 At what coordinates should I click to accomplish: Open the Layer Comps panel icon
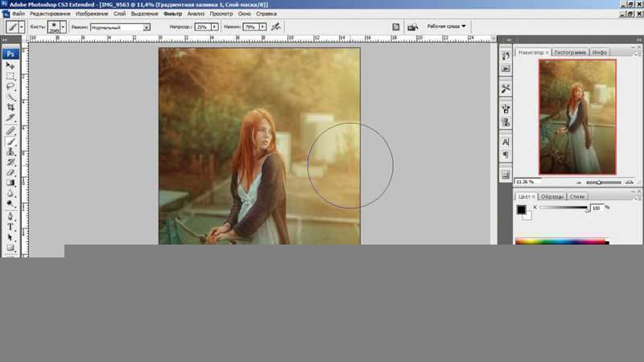[x=506, y=175]
